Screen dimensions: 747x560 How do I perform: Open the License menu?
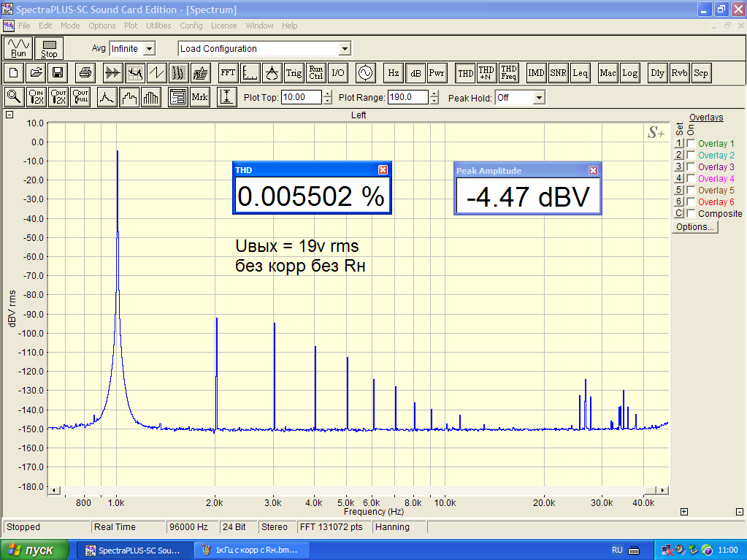pyautogui.click(x=224, y=26)
